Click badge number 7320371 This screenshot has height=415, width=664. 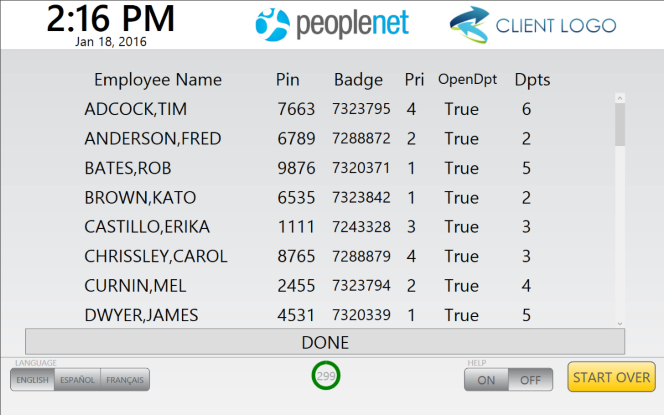click(x=361, y=168)
